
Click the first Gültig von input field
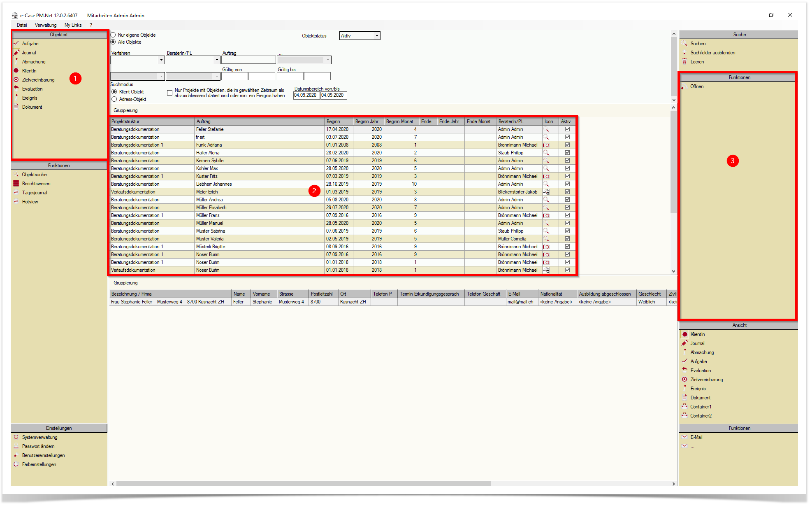click(x=234, y=76)
